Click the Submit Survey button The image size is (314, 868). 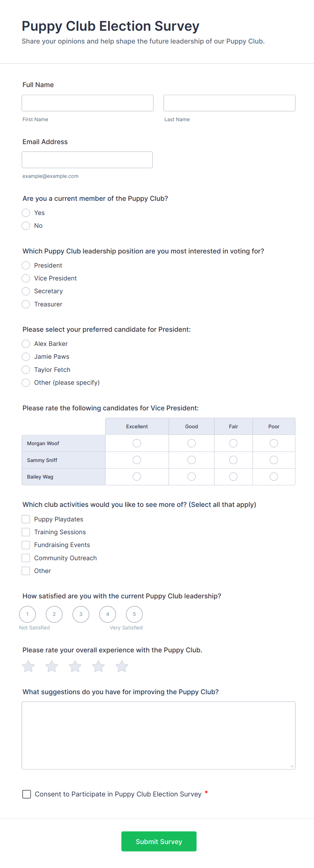tap(159, 841)
